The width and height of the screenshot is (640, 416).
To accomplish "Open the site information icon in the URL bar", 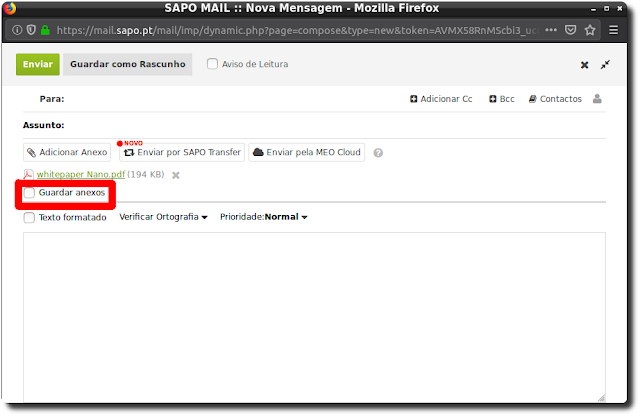I will (x=17, y=30).
